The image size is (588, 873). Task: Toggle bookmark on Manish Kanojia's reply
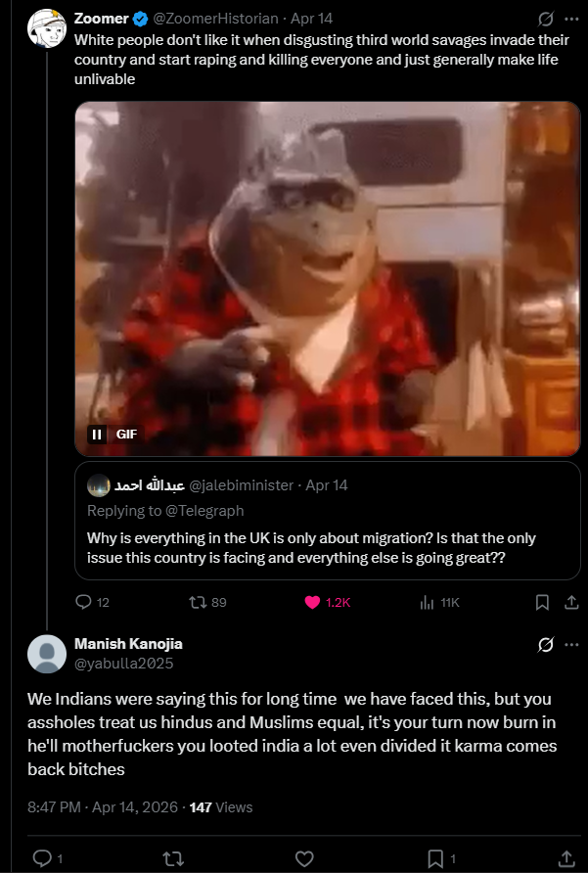click(434, 858)
